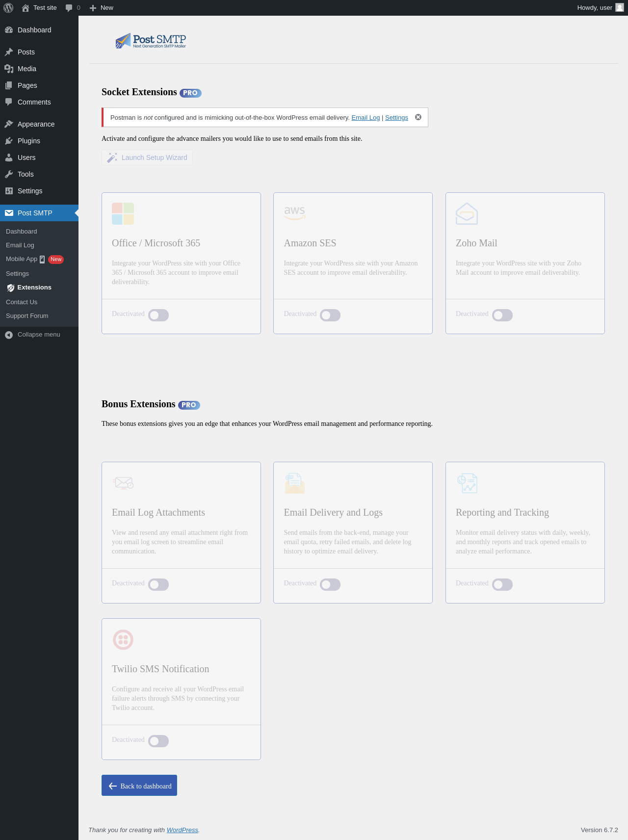Open the Media menu
Image resolution: width=628 pixels, height=840 pixels.
coord(39,69)
